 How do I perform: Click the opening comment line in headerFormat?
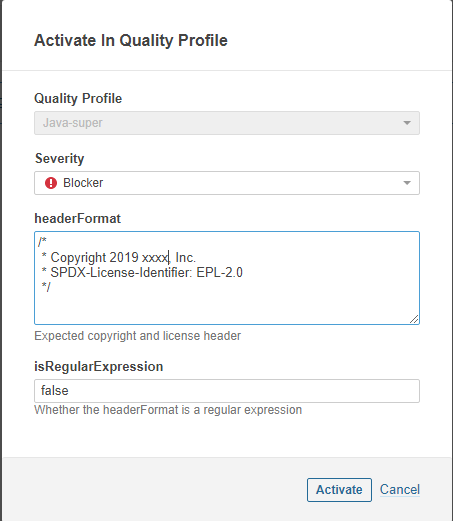point(42,242)
